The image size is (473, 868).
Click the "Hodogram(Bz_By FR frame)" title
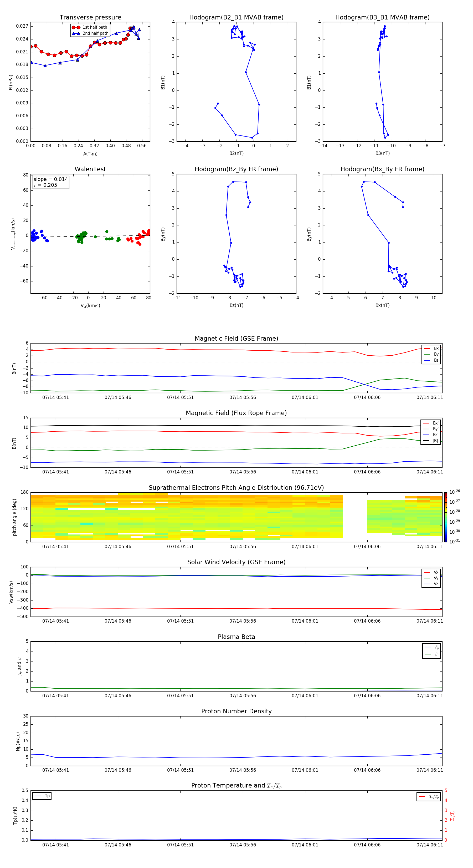click(236, 169)
